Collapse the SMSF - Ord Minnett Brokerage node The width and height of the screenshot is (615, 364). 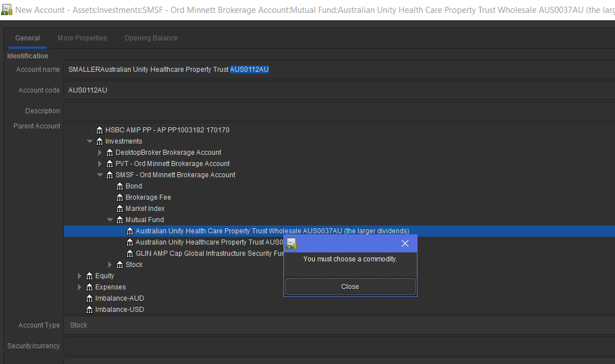[100, 175]
